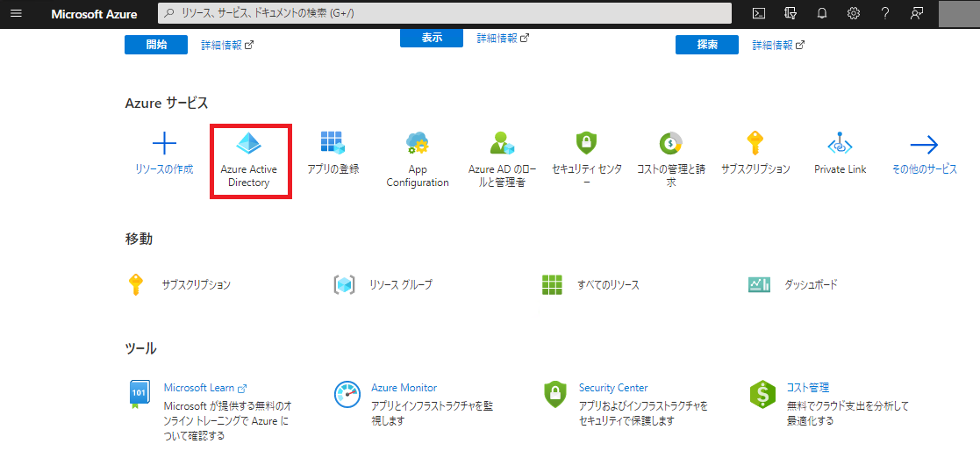Viewport: 980px width, 451px height.
Task: Open the account avatar in top-right corner
Action: click(x=959, y=14)
